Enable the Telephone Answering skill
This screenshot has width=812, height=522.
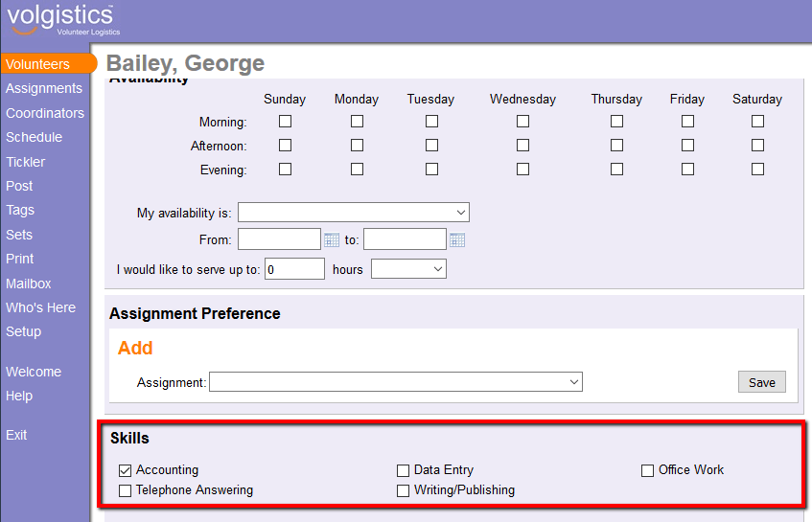point(125,490)
